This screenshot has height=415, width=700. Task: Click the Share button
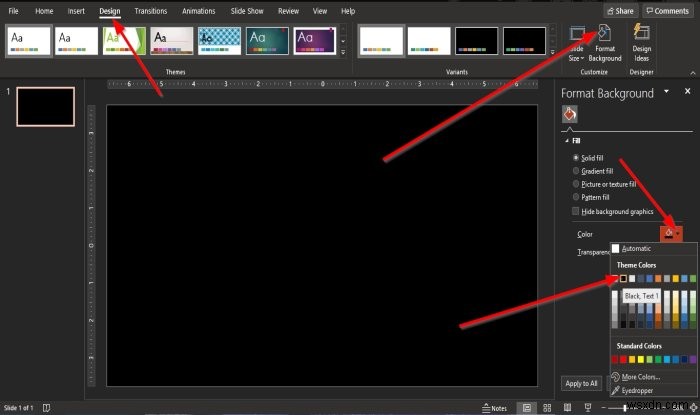pyautogui.click(x=621, y=11)
